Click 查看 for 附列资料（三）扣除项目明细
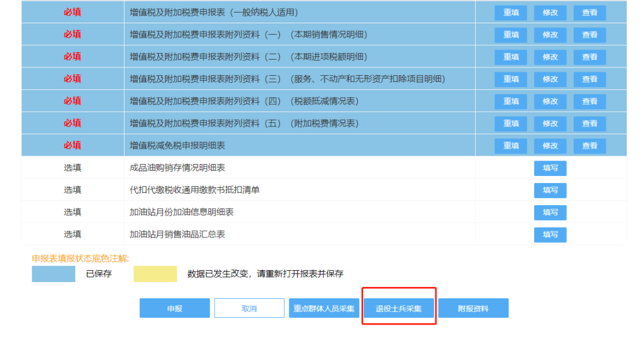 (x=589, y=79)
